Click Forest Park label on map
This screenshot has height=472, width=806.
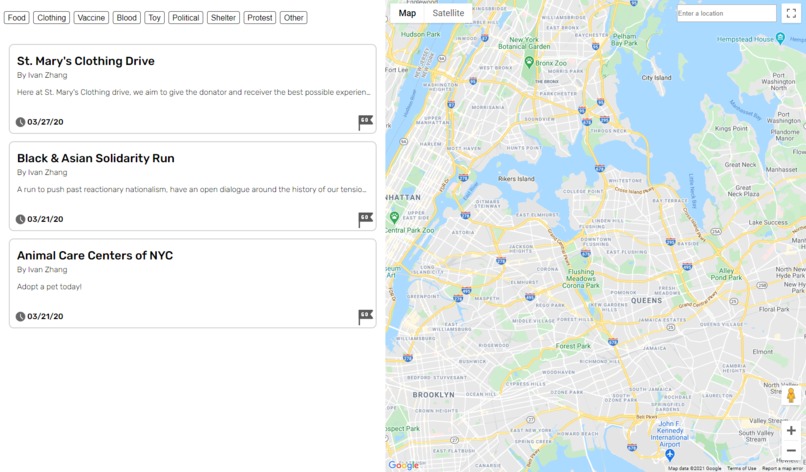pyautogui.click(x=573, y=346)
